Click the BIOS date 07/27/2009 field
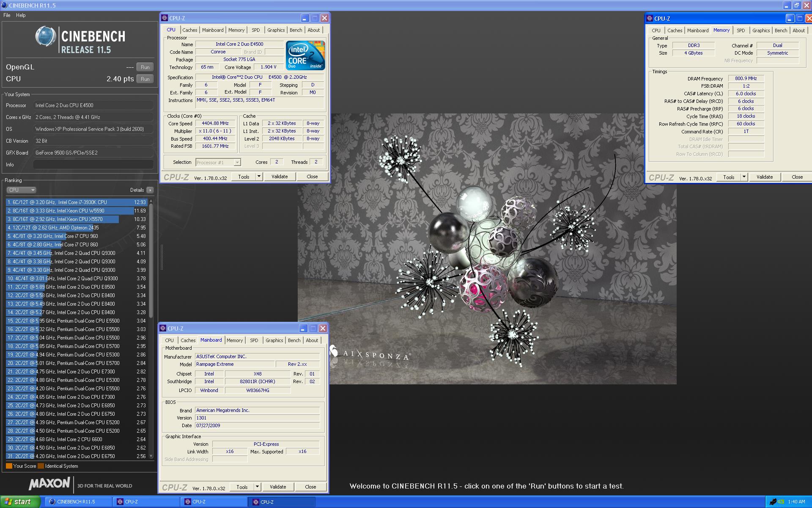 coord(257,426)
